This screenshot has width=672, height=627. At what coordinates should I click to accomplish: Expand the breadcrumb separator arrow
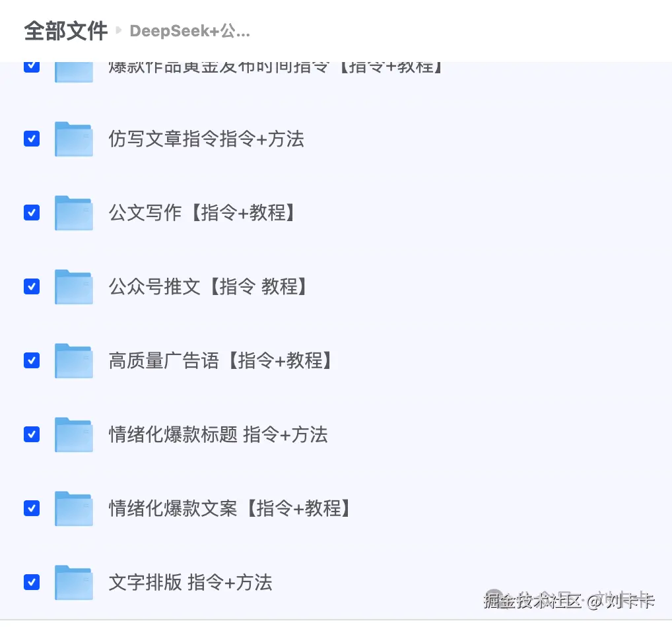point(118,30)
